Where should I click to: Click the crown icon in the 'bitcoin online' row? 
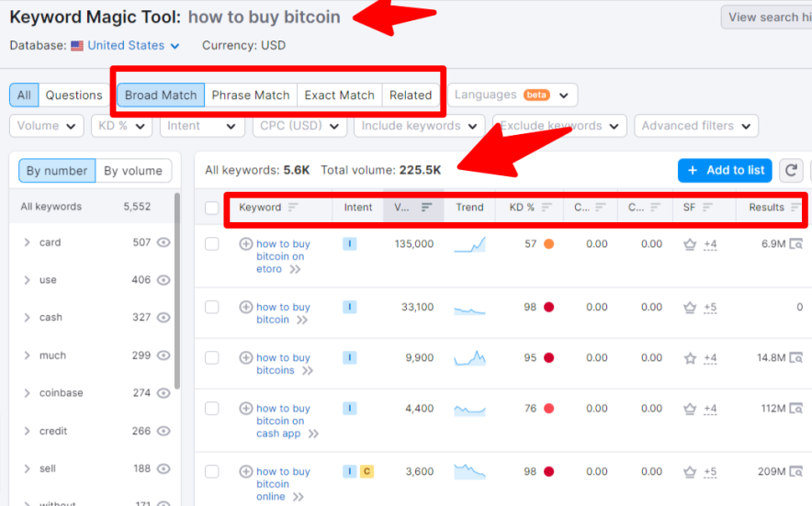click(690, 472)
